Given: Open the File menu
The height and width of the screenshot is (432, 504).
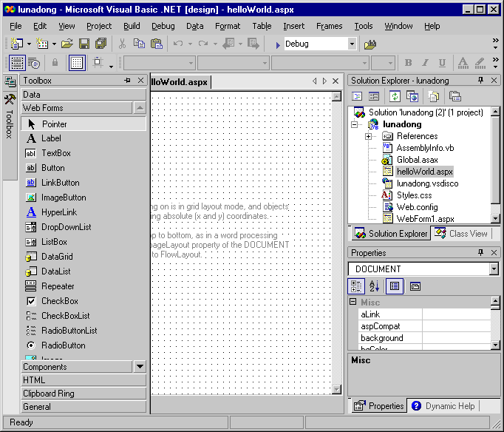Looking at the screenshot, I should coord(16,26).
